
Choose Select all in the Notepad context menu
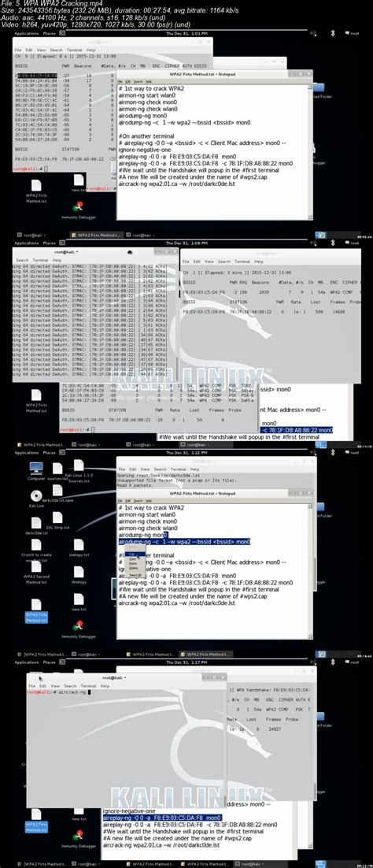coord(135,575)
